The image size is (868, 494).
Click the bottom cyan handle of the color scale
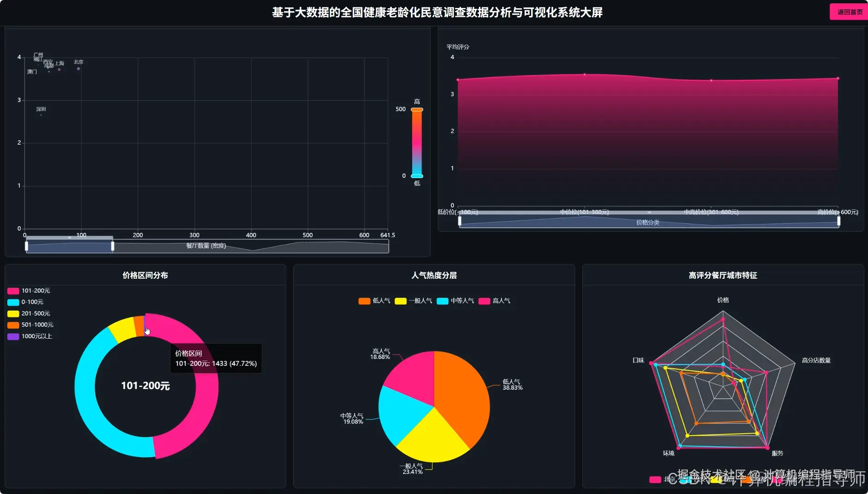pos(417,176)
